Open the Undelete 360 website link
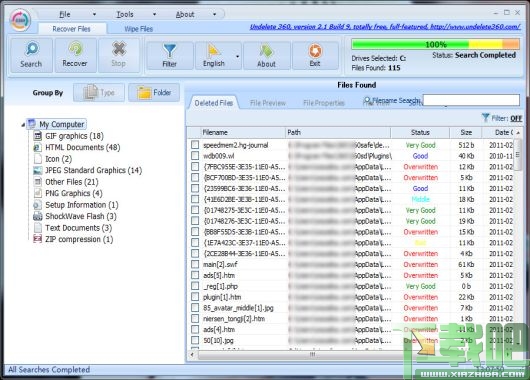 [x=385, y=27]
